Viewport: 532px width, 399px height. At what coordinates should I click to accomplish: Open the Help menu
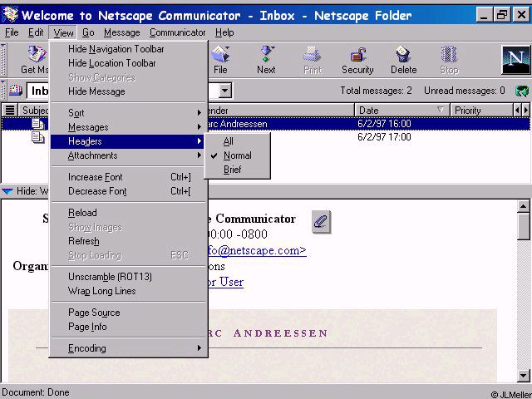[x=224, y=32]
